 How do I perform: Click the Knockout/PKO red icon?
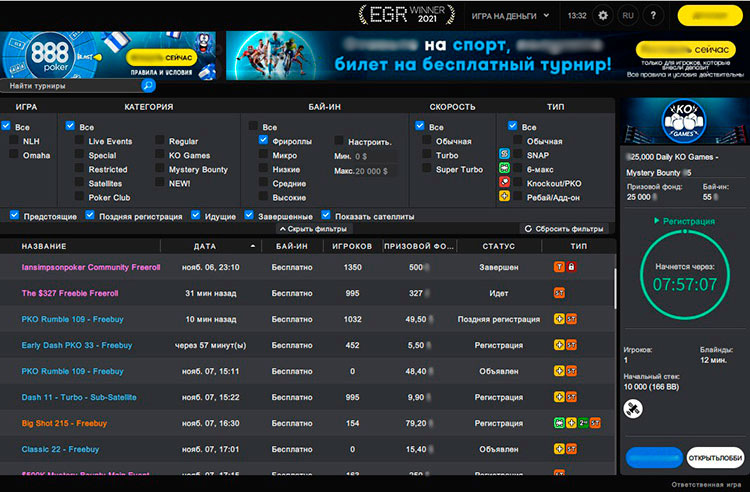pos(504,182)
